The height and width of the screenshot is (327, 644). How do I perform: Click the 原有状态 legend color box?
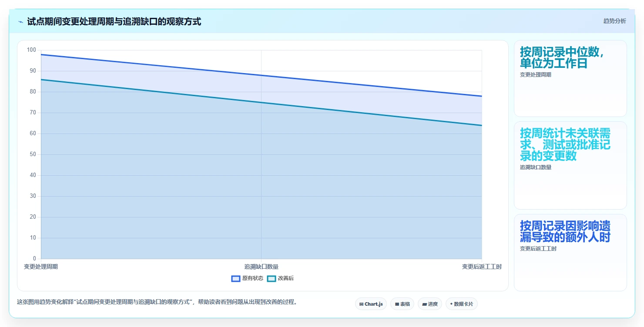236,278
